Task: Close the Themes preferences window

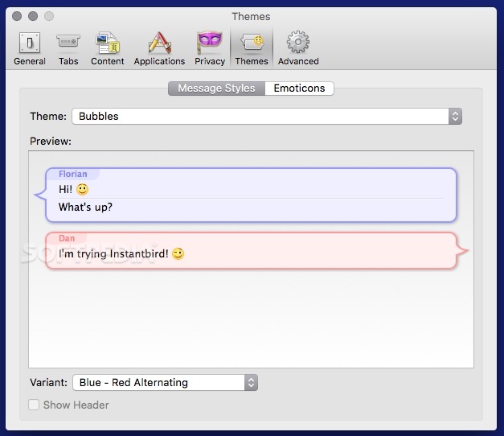Action: point(17,16)
